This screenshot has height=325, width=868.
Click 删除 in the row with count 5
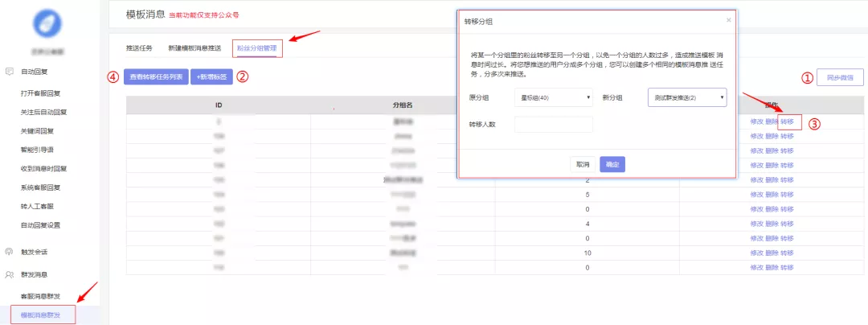[x=772, y=195]
